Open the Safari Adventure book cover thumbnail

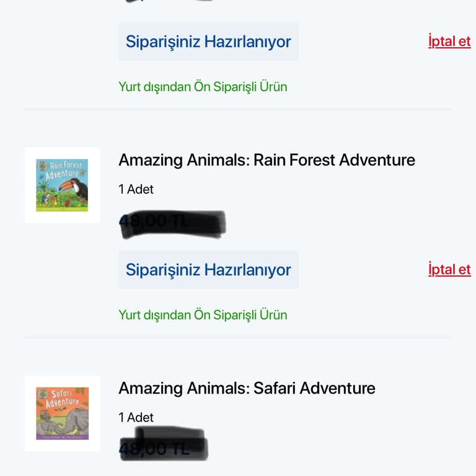62,413
